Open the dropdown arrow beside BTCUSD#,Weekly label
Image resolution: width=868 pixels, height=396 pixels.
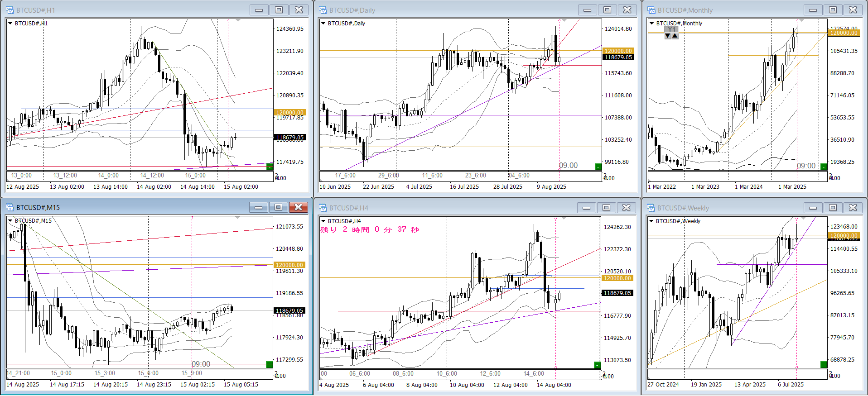[x=651, y=221]
